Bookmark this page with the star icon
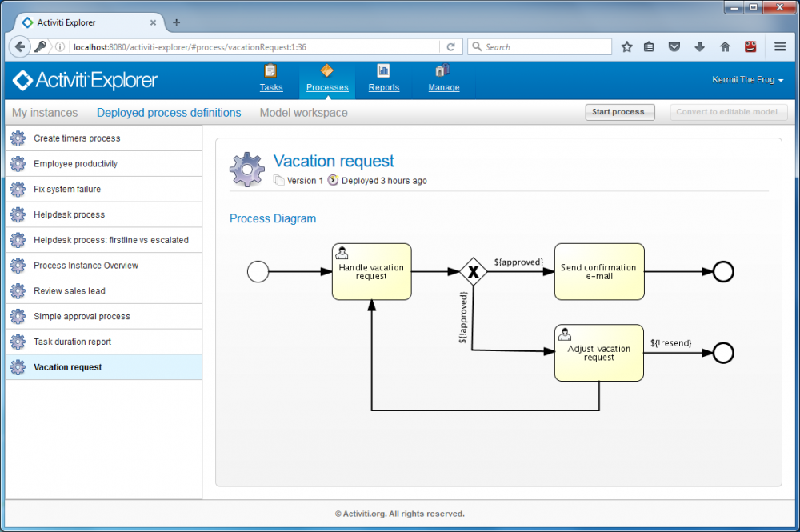Screen dimensions: 800x532 coord(627,47)
